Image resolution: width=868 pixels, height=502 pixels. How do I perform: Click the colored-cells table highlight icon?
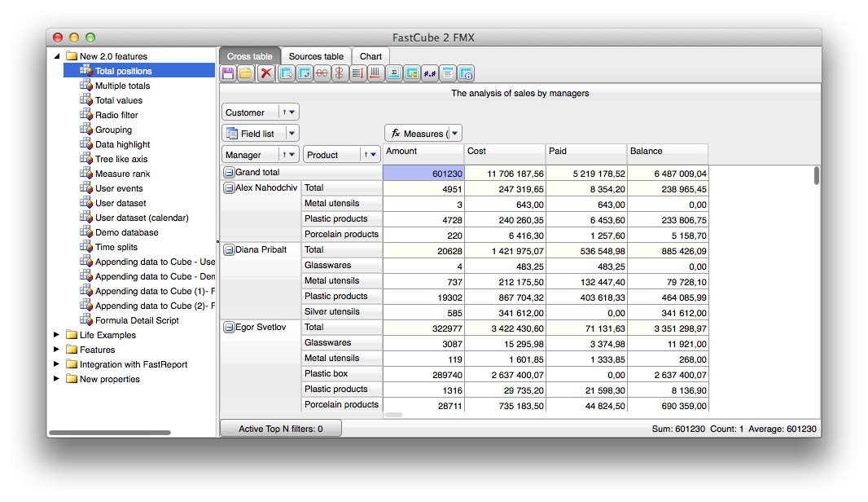[x=412, y=73]
